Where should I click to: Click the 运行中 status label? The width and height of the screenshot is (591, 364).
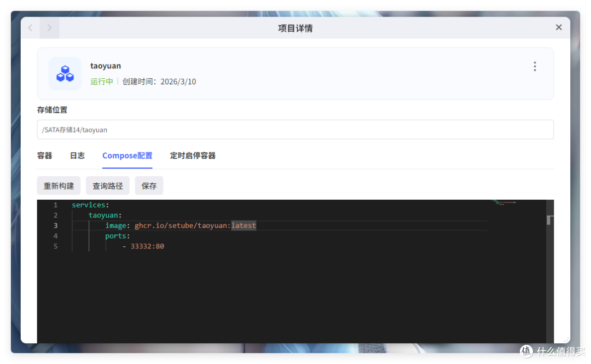pyautogui.click(x=101, y=82)
